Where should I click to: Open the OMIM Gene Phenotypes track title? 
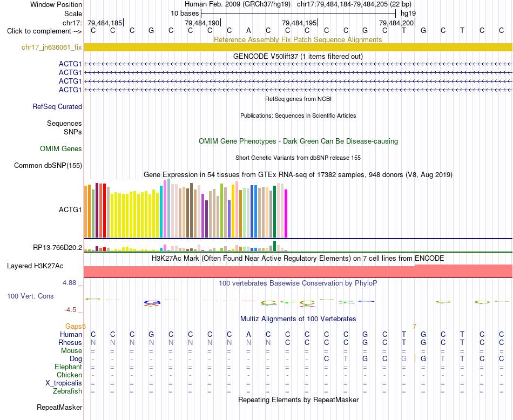point(298,141)
